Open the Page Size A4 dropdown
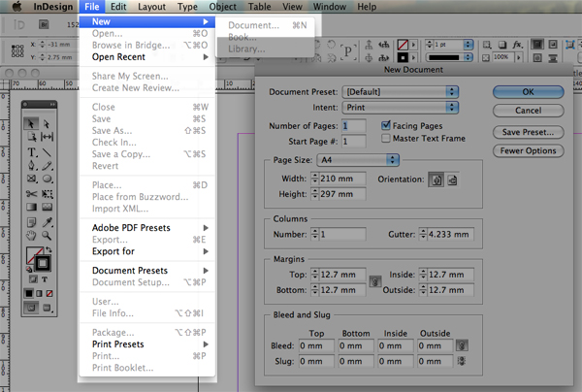582x392 pixels. point(358,160)
